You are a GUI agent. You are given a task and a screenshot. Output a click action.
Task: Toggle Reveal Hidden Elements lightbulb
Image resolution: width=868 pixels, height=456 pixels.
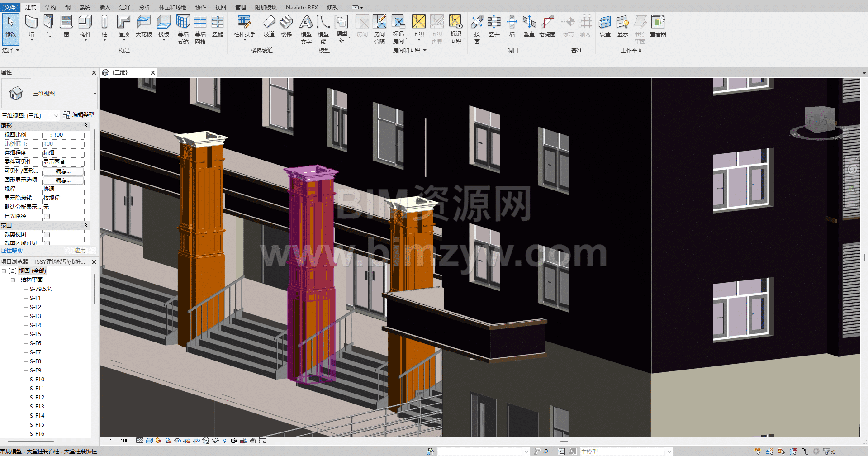[x=225, y=441]
